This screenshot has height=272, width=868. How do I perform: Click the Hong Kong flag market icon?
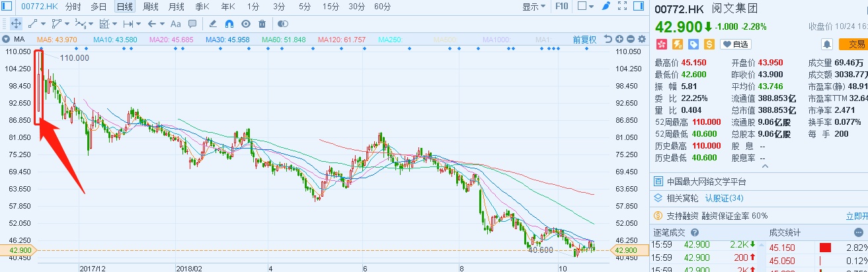point(662,44)
